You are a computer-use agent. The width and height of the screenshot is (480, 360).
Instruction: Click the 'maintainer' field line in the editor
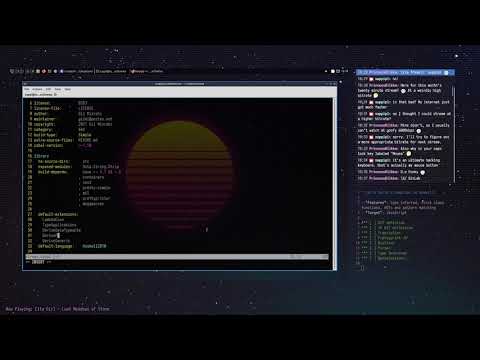point(73,119)
